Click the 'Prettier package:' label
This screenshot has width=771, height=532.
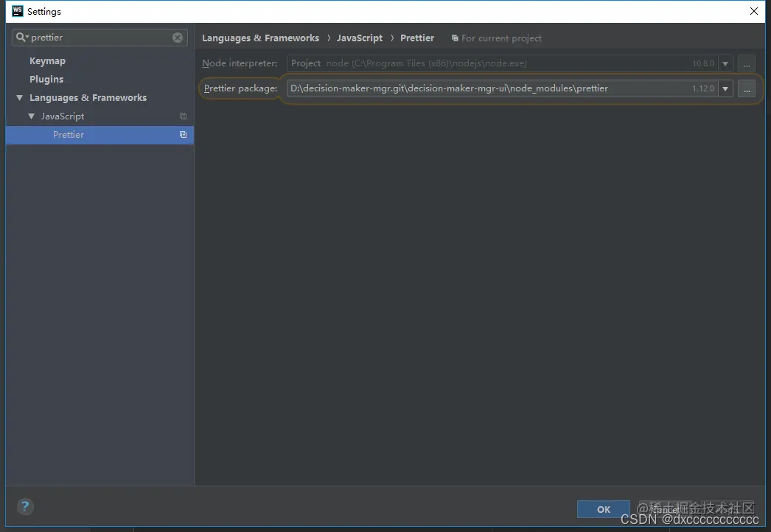tap(240, 88)
